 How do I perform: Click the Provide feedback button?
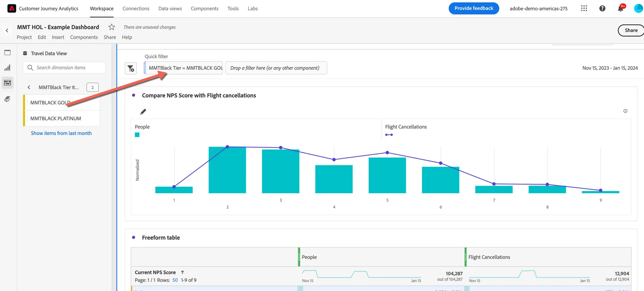coord(474,8)
